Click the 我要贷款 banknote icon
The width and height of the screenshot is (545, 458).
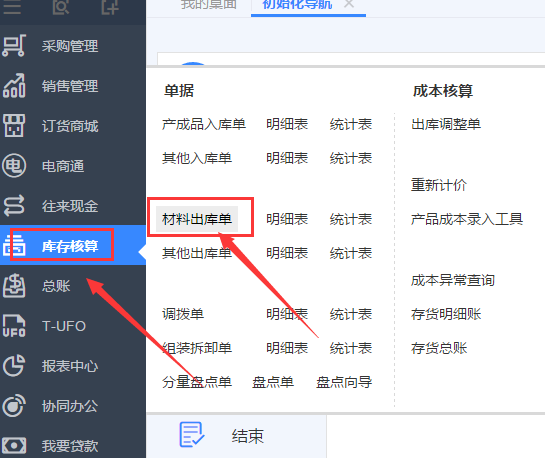(14, 445)
